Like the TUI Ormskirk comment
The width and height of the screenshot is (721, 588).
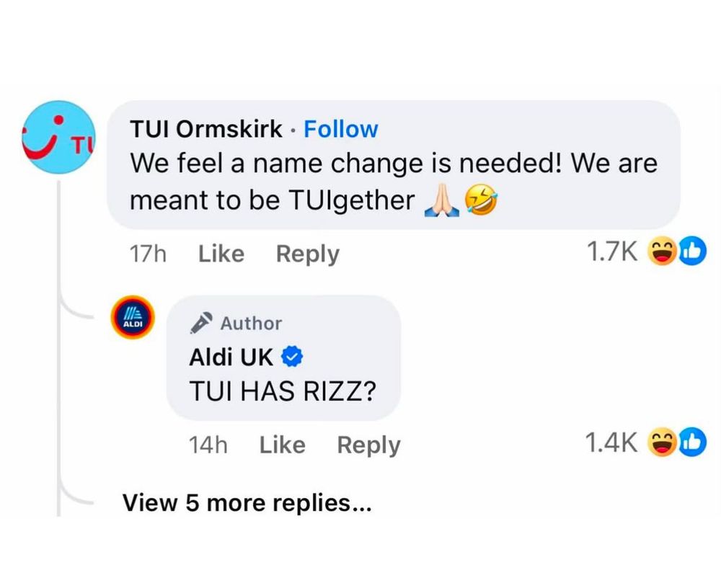pyautogui.click(x=221, y=254)
